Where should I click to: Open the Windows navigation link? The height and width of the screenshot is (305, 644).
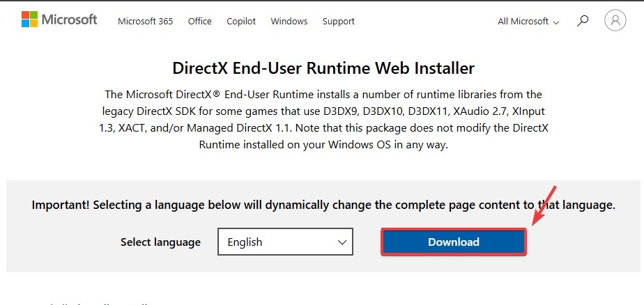(289, 22)
